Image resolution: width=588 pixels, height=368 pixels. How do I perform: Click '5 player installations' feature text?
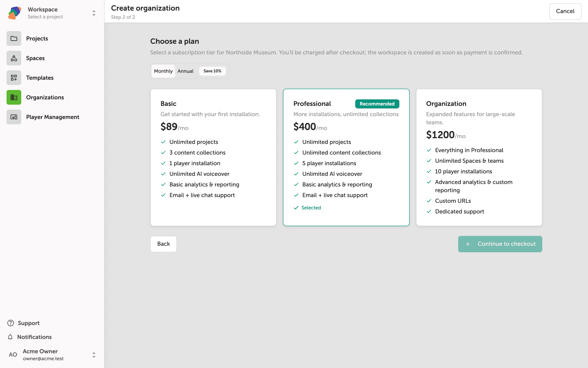pos(329,163)
